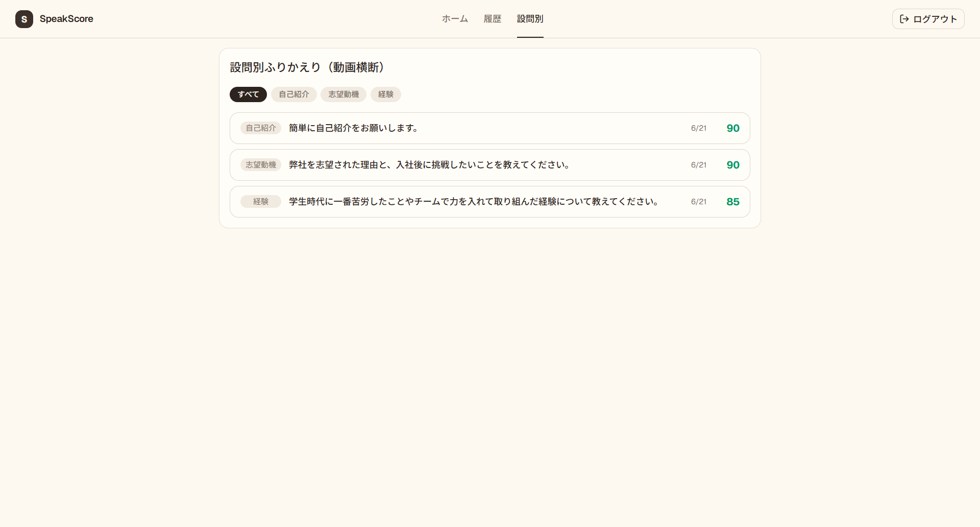The width and height of the screenshot is (980, 527).
Task: Open the 履歴 tab
Action: pos(493,19)
